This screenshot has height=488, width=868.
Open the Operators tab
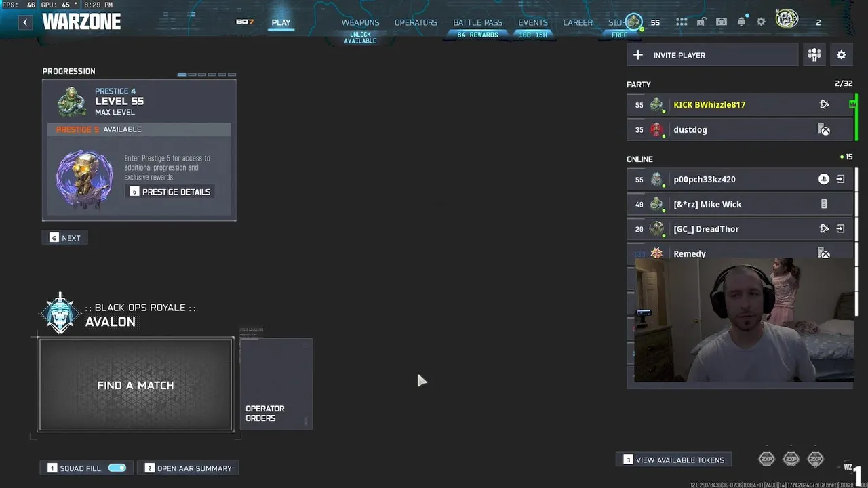[416, 22]
